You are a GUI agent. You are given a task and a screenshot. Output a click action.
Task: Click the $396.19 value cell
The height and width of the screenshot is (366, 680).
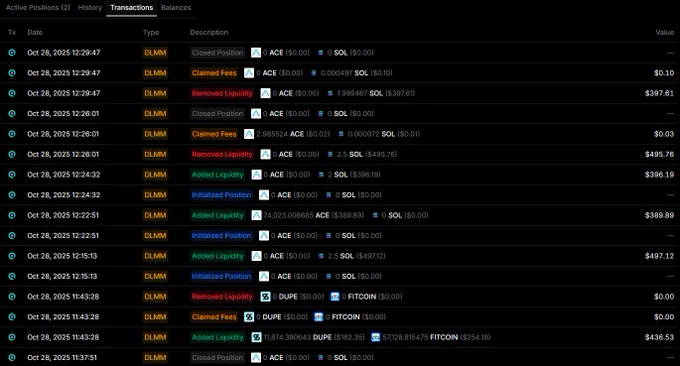(x=659, y=175)
